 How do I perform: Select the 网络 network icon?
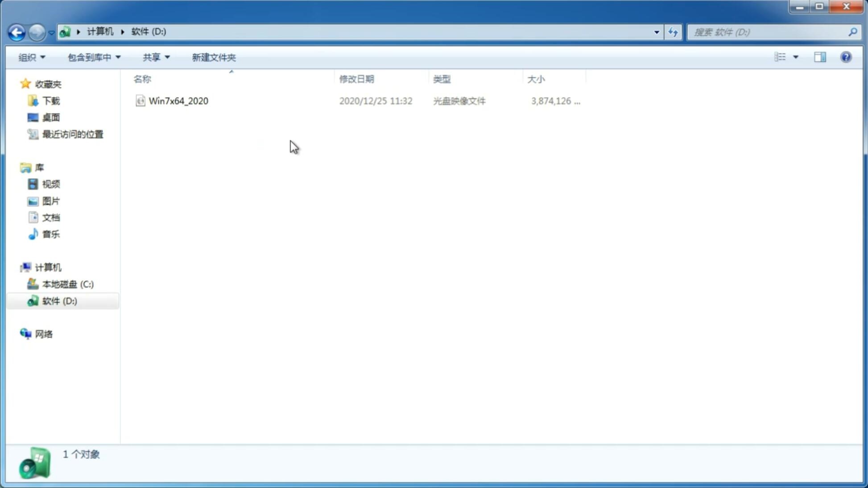25,334
